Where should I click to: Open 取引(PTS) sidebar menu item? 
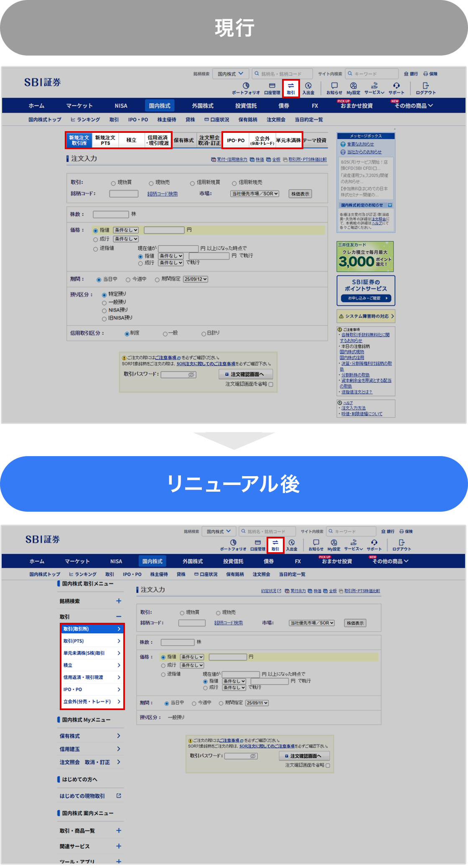tap(92, 641)
